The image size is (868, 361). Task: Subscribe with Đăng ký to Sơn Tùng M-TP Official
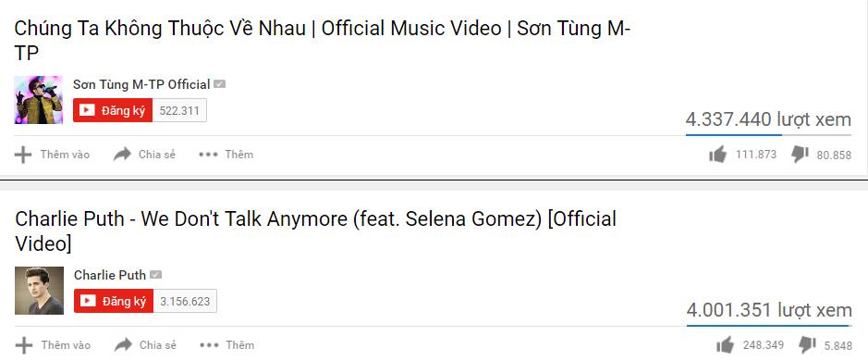pos(113,110)
